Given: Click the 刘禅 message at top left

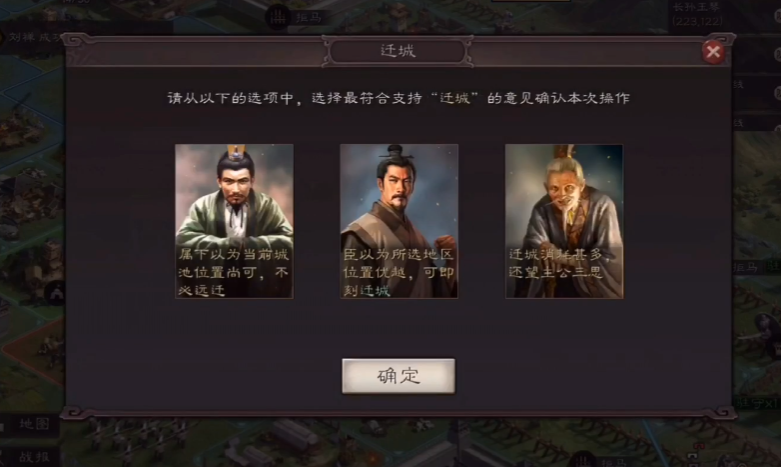Looking at the screenshot, I should tap(32, 37).
